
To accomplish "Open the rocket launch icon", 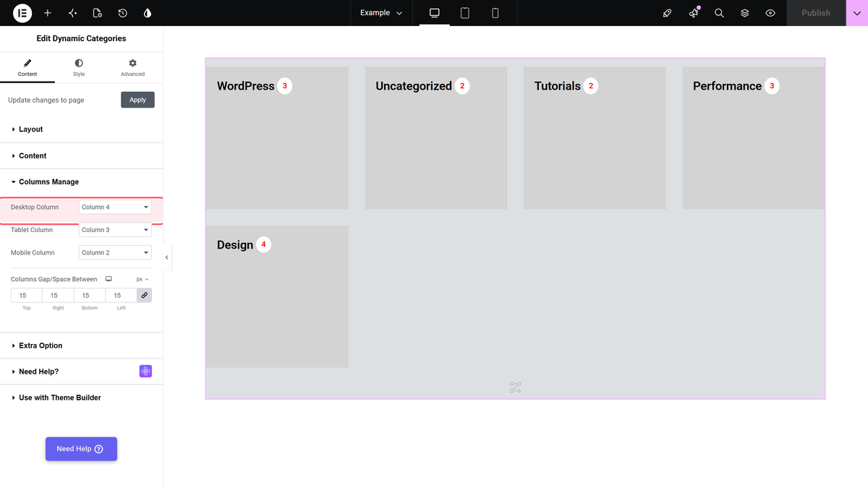I will coord(668,13).
